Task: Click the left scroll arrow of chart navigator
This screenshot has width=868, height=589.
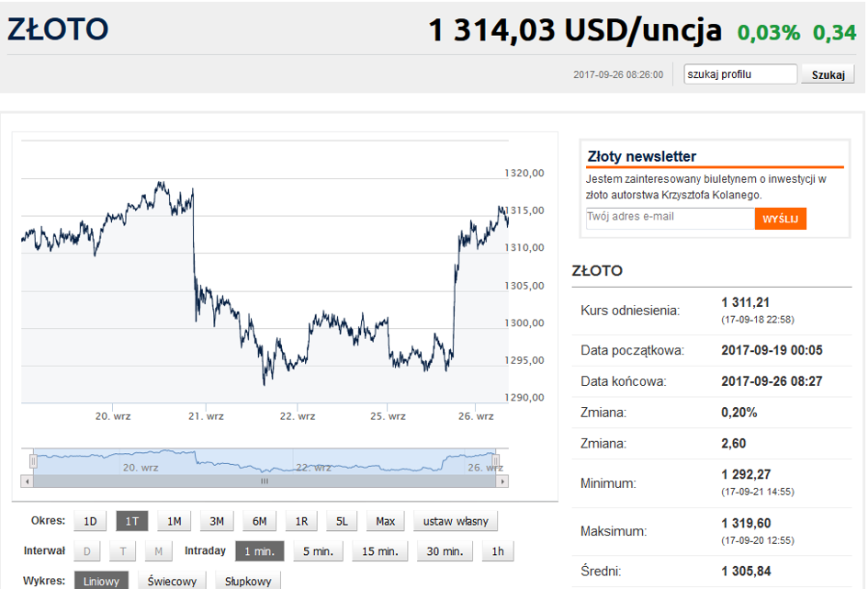Action: 28,481
